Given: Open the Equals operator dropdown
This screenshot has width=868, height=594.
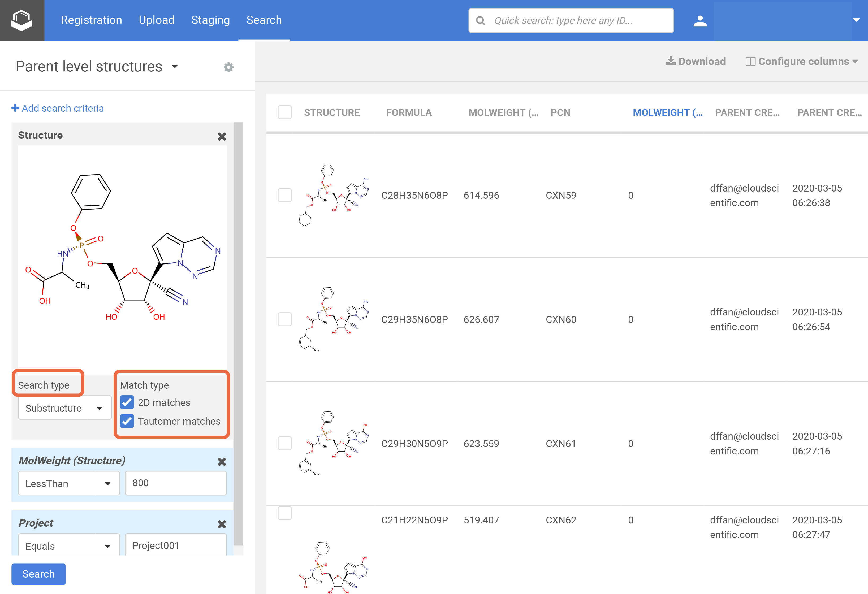Looking at the screenshot, I should [69, 545].
